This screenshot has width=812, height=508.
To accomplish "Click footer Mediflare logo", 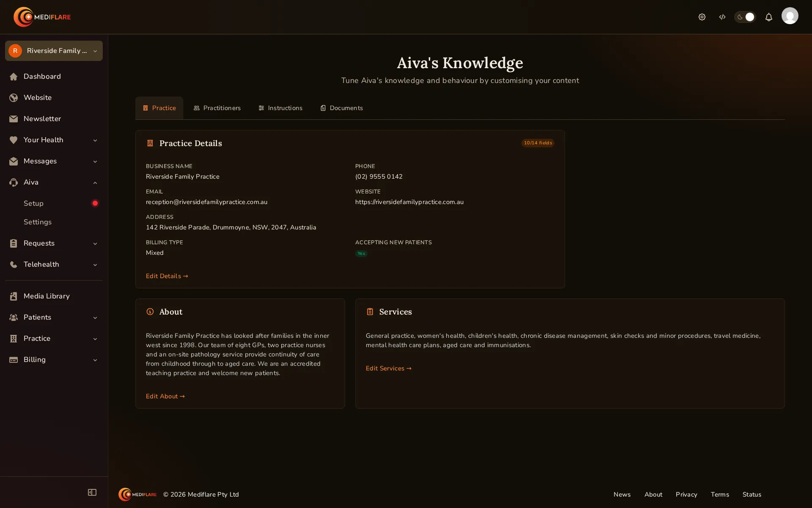I will point(137,494).
